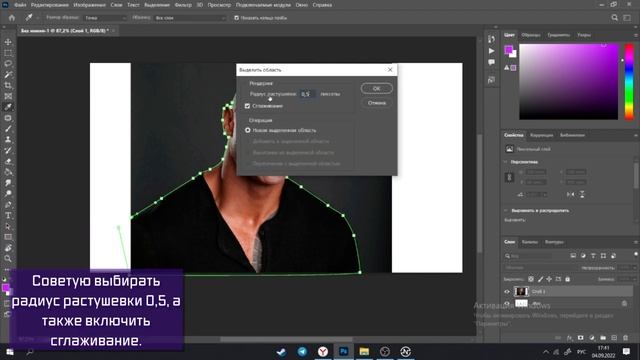Select the Brush tool
Viewport: 640px width, 360px height.
[x=8, y=129]
